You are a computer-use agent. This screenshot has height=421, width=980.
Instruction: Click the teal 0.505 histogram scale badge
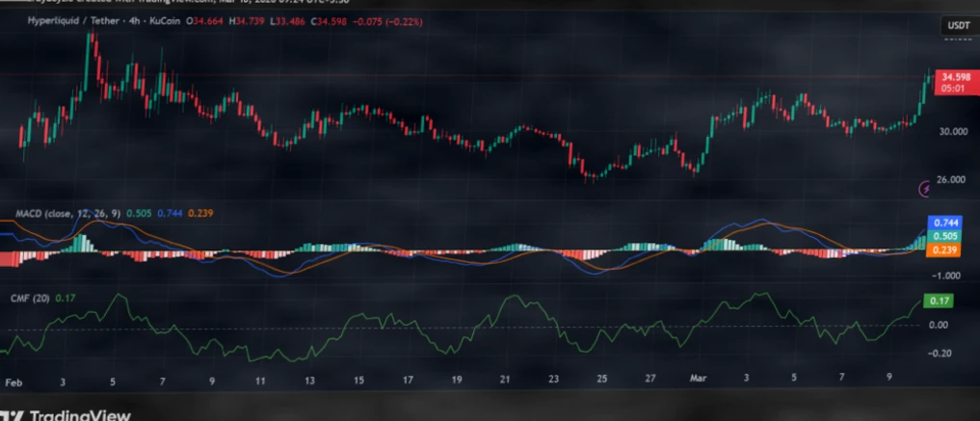(x=943, y=236)
